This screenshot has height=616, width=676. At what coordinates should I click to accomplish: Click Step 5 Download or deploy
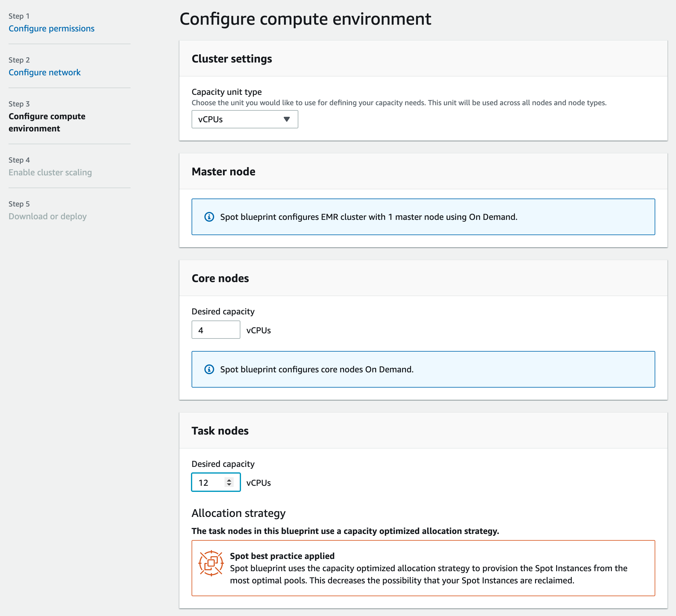click(48, 216)
